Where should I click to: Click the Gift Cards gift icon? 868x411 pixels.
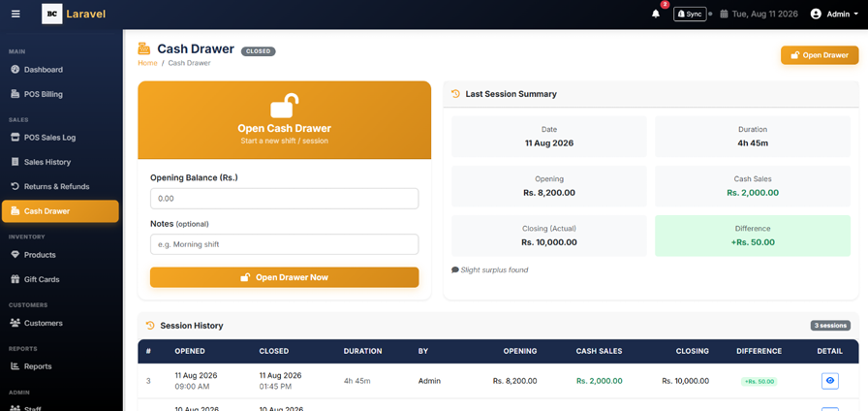click(15, 279)
